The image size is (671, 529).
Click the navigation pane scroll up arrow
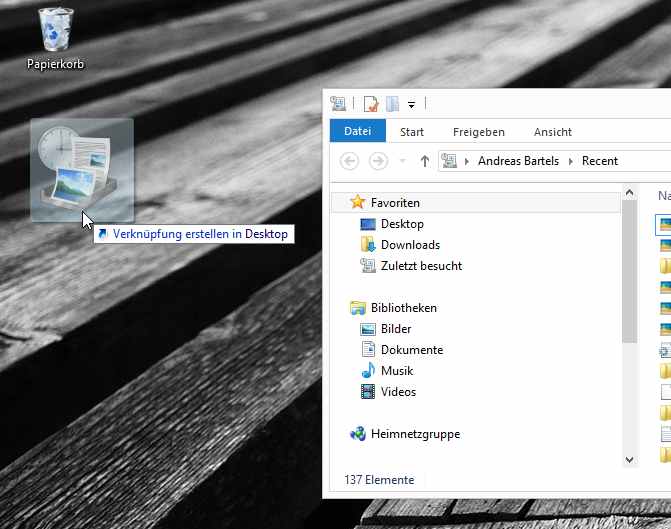pyautogui.click(x=629, y=193)
